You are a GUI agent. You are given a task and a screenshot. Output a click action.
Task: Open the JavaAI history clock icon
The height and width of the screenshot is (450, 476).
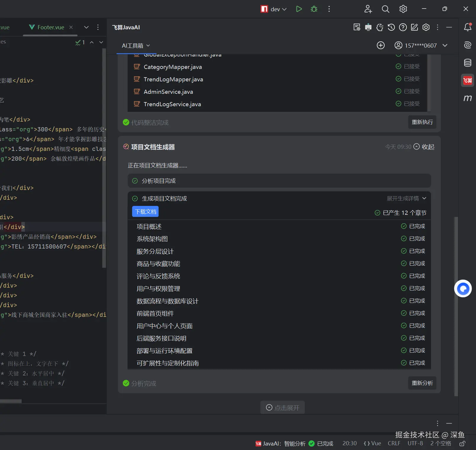coord(391,27)
